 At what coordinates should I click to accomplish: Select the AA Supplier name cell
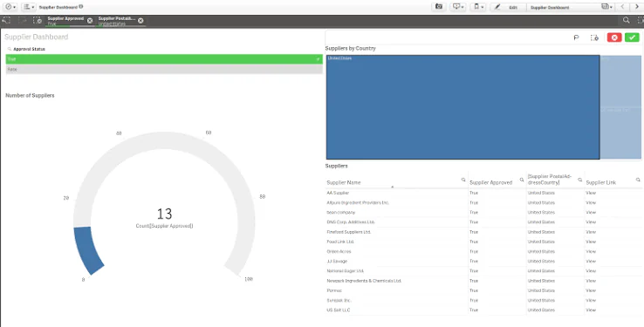pos(338,193)
